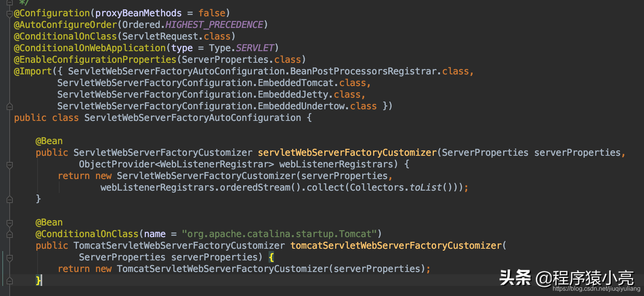
Task: Click fold marker at the final closing brace
Action: coord(10,281)
